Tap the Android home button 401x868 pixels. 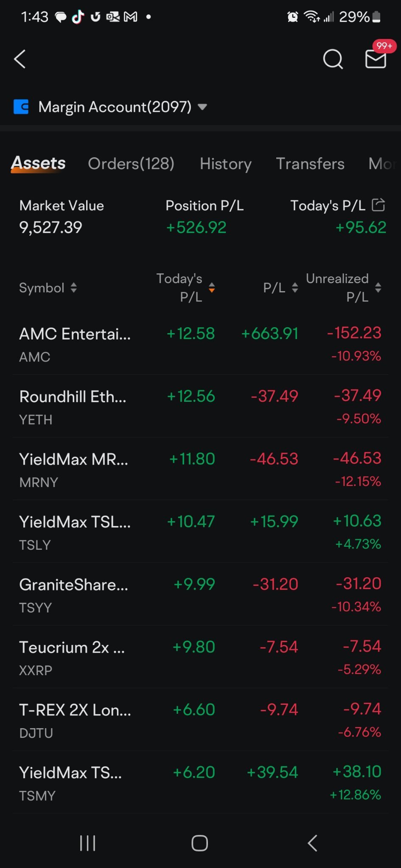[199, 843]
